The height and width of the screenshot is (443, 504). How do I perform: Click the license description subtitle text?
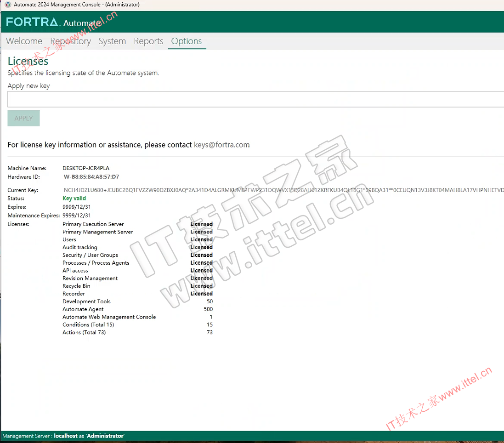click(x=83, y=73)
